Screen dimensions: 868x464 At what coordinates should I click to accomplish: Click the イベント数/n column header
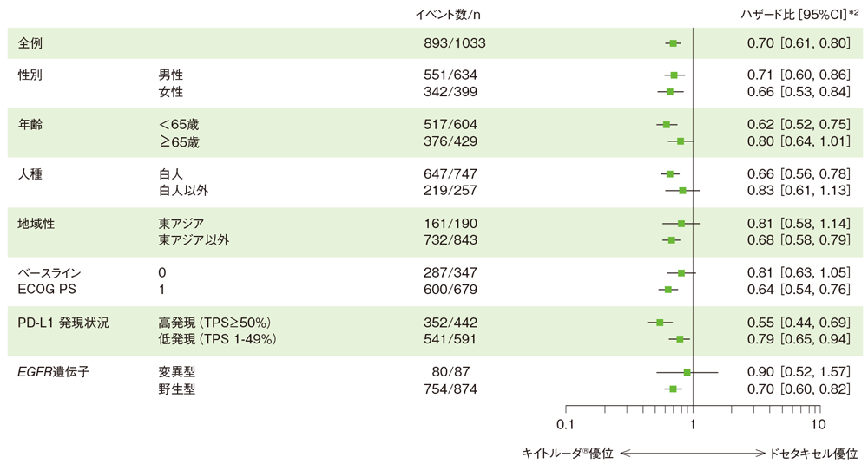[x=447, y=15]
